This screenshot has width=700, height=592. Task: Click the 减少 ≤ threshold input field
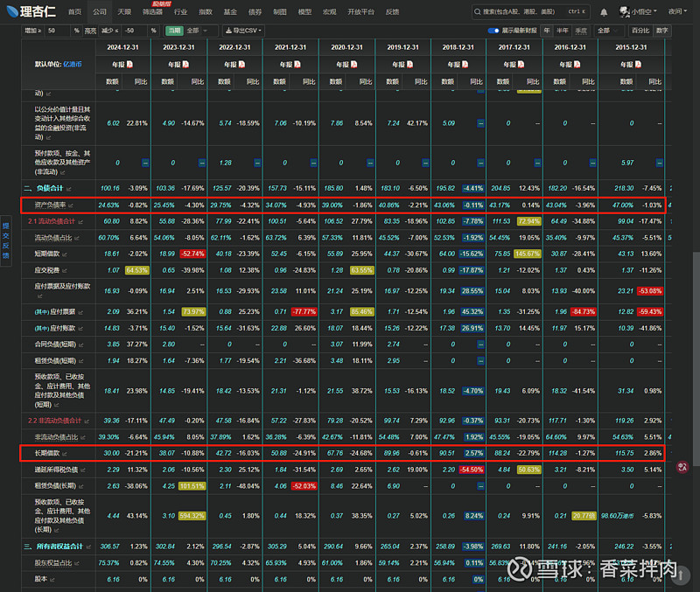tap(135, 31)
